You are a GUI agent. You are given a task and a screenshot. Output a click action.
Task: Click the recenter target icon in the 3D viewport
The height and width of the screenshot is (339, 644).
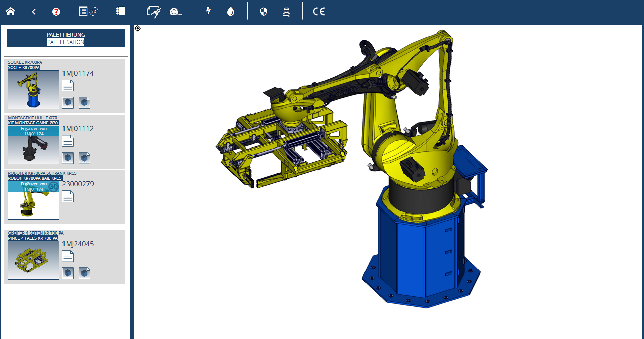[x=138, y=28]
